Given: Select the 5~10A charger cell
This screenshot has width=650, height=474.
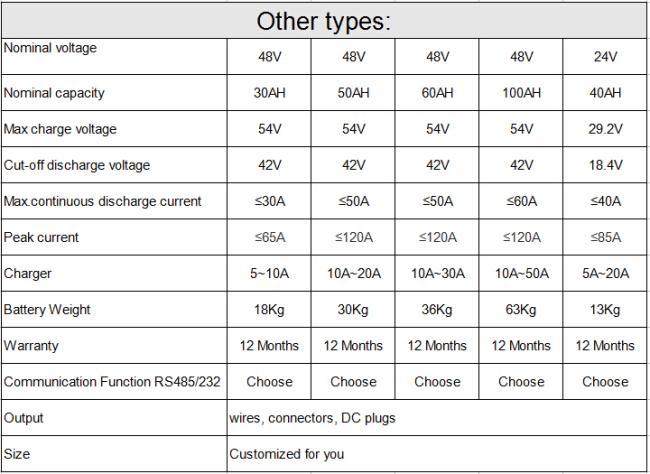Looking at the screenshot, I should point(269,273).
